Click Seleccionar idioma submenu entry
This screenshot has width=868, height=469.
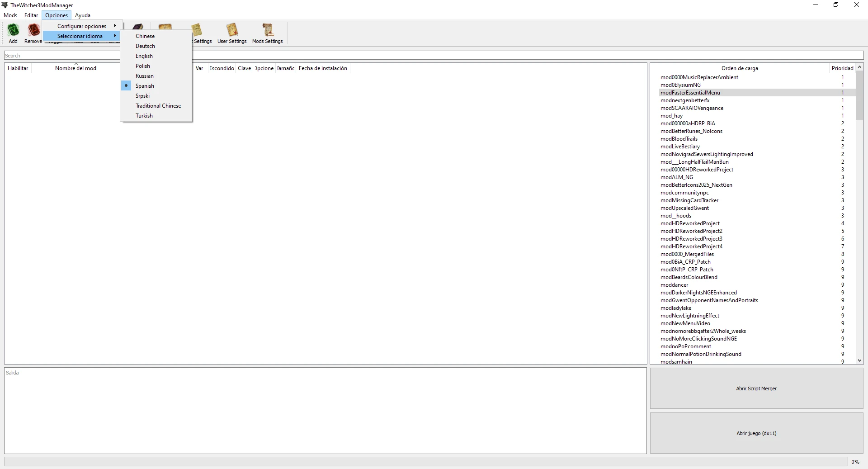pyautogui.click(x=82, y=36)
